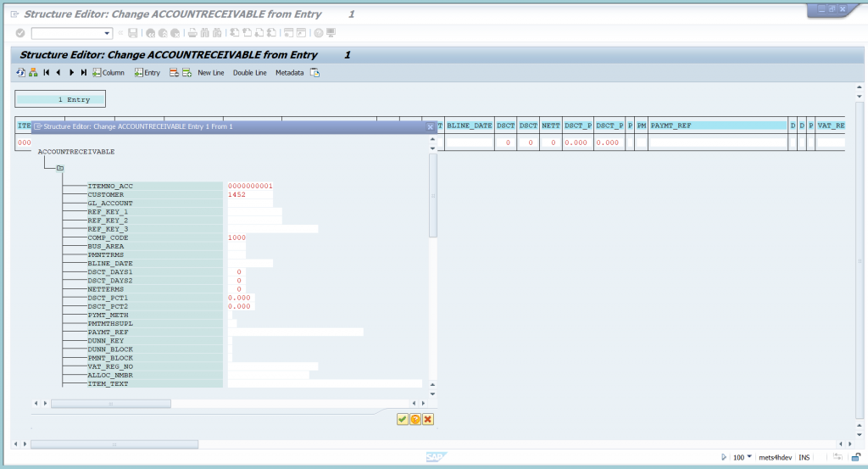The image size is (868, 469).
Task: Click the Save disk icon
Action: tap(133, 33)
